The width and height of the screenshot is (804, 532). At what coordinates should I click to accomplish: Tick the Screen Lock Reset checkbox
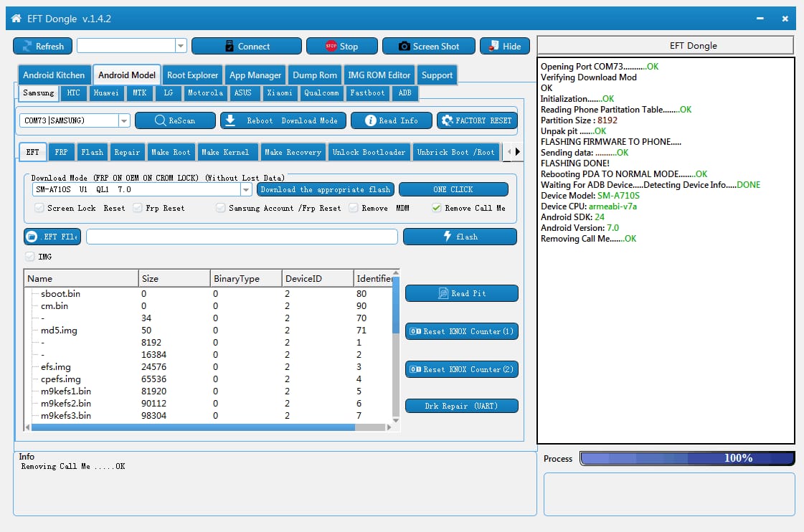click(39, 208)
